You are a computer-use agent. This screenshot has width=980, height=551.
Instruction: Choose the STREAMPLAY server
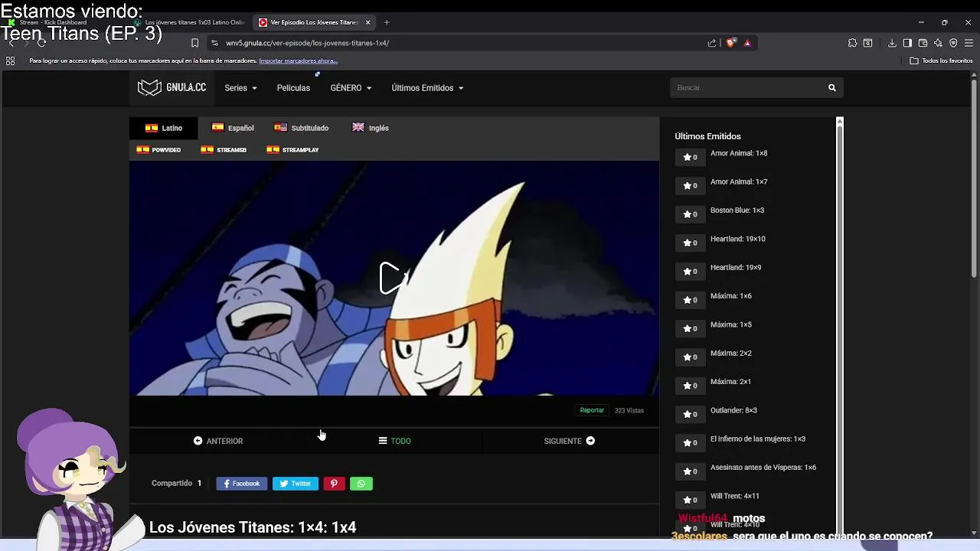[292, 150]
